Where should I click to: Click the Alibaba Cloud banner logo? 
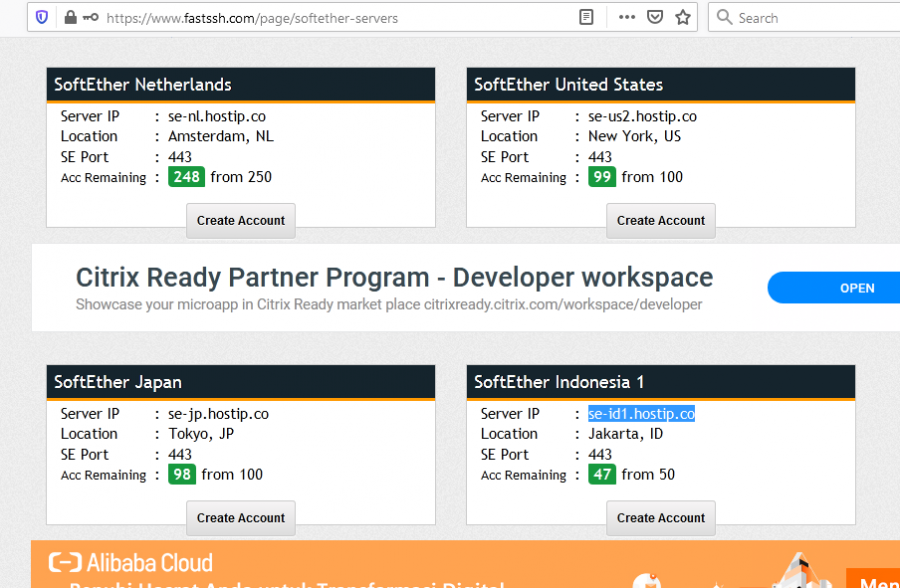pos(131,563)
